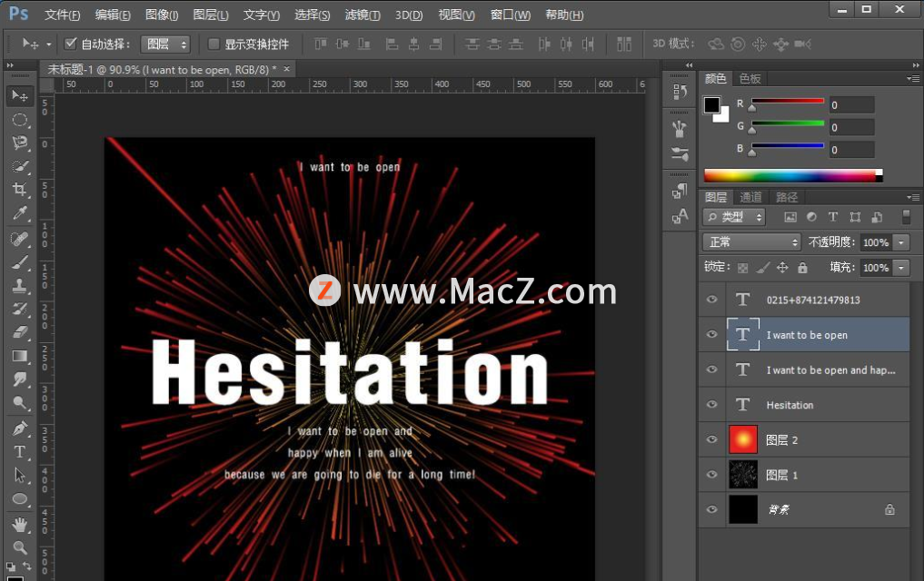The image size is (924, 581).
Task: Open the 图像(I) menu
Action: pyautogui.click(x=162, y=15)
